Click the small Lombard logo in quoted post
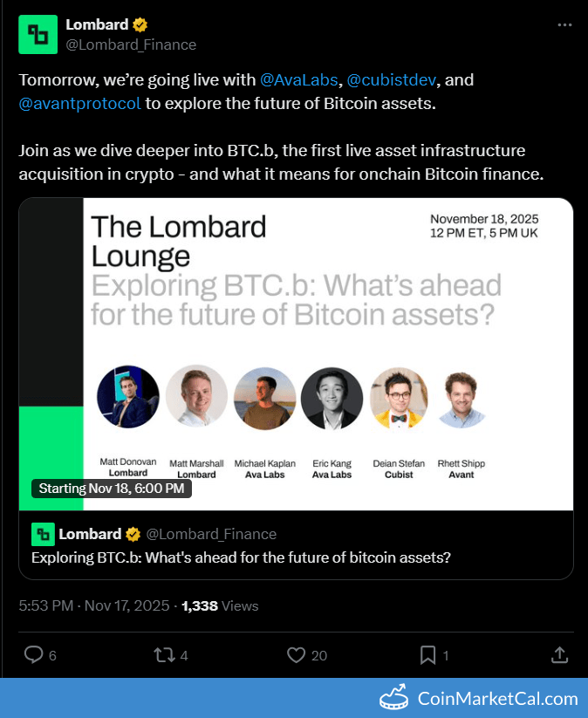This screenshot has height=718, width=588. click(43, 534)
